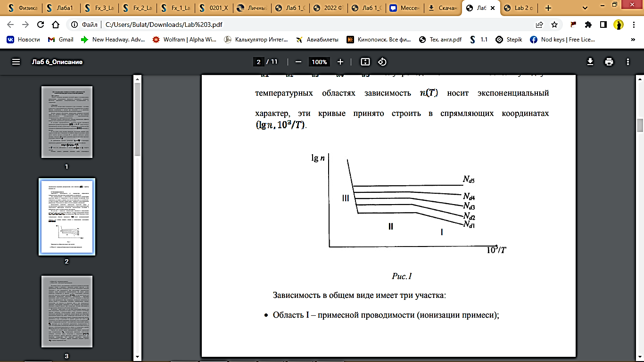Viewport: 644px width, 362px height.
Task: Open the Новости VK bookmark
Action: click(24, 40)
